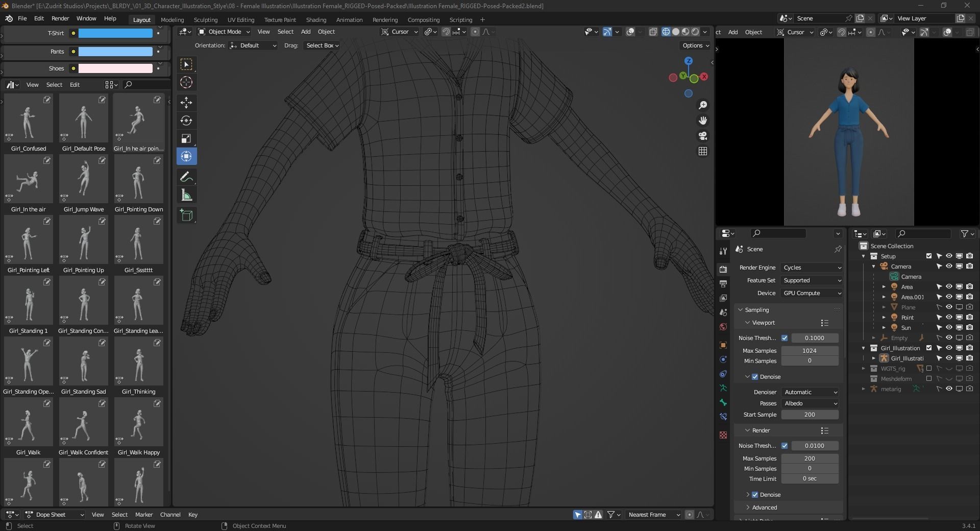Viewport: 980px width, 531px height.
Task: Open the Tool properties tab icon
Action: coord(723,251)
